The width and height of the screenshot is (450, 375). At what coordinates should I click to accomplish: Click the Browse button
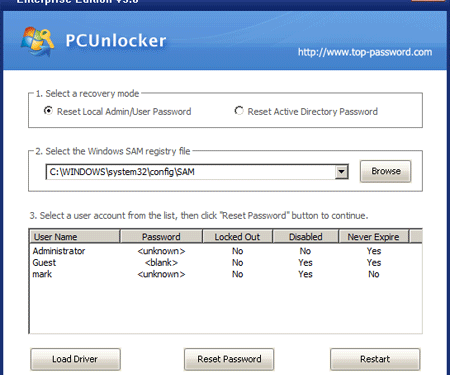tap(386, 171)
